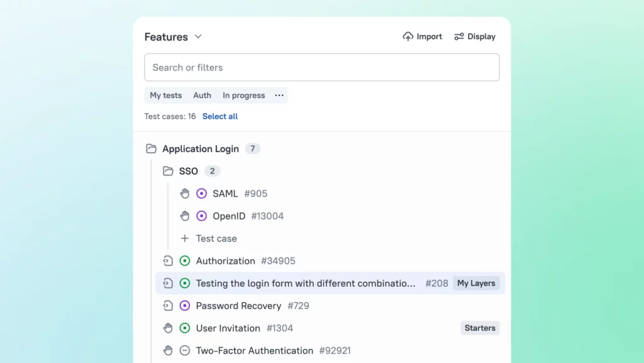Click the purple status icon for Password Recovery
Screen dimensions: 644x363
tap(185, 306)
